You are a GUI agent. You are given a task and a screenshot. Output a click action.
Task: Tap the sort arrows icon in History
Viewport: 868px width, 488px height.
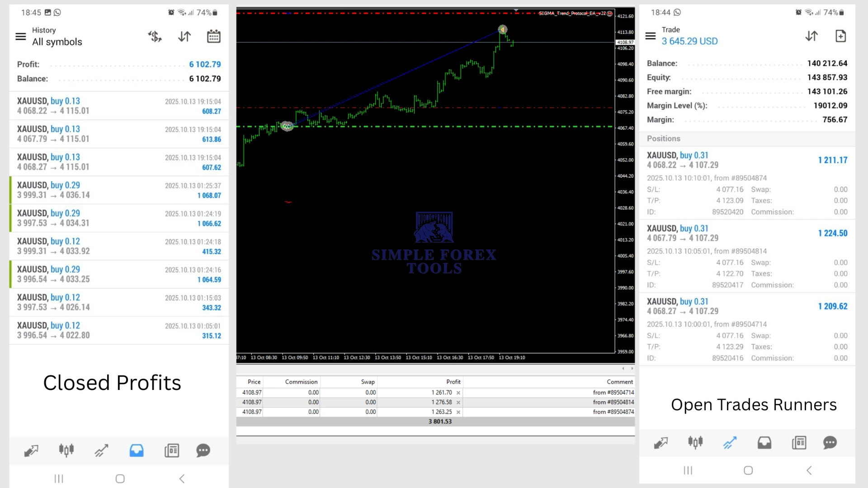tap(184, 37)
